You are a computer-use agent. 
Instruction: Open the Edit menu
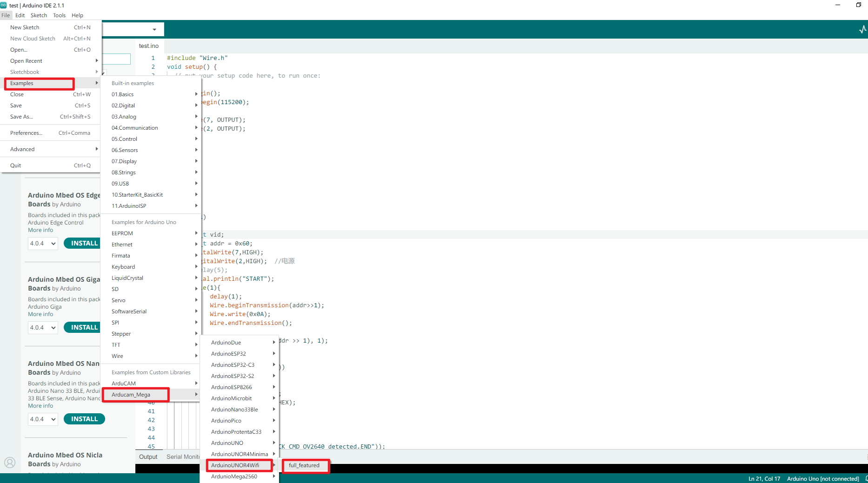coord(20,15)
